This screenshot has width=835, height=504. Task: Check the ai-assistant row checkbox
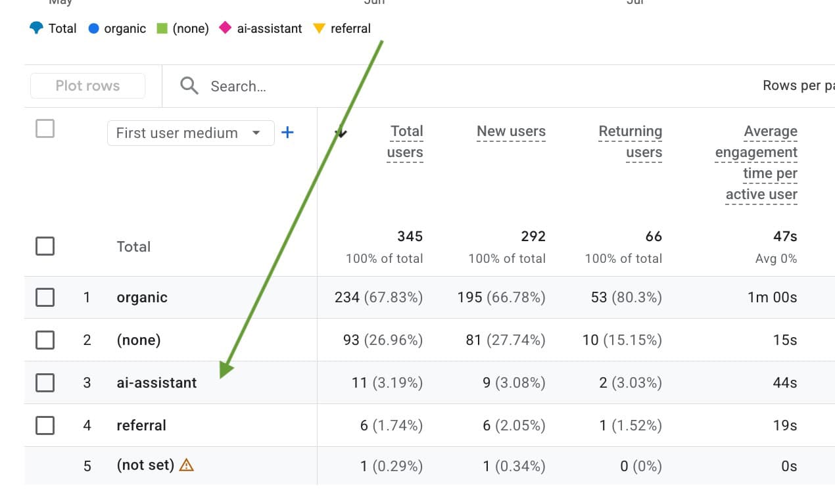[x=45, y=382]
